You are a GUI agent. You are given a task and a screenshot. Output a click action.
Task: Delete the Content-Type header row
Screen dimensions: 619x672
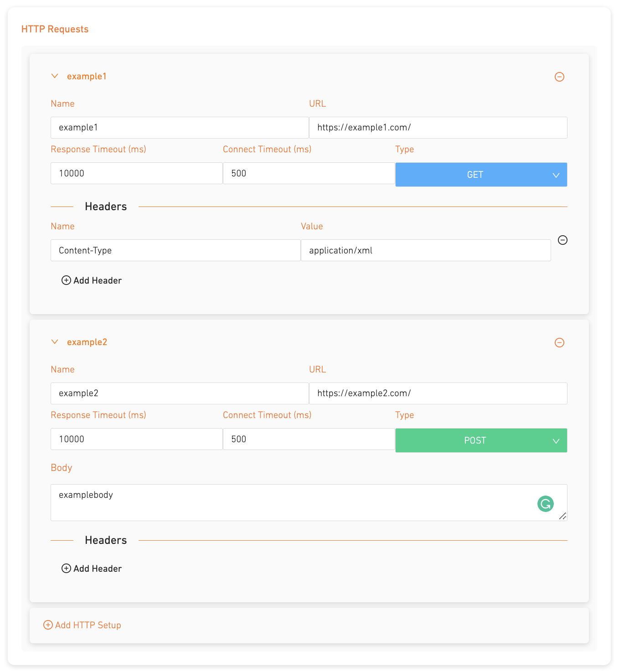pyautogui.click(x=562, y=240)
